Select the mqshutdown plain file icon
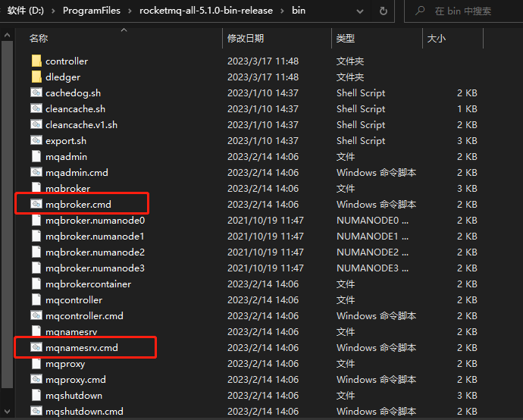The height and width of the screenshot is (420, 523). coord(36,395)
